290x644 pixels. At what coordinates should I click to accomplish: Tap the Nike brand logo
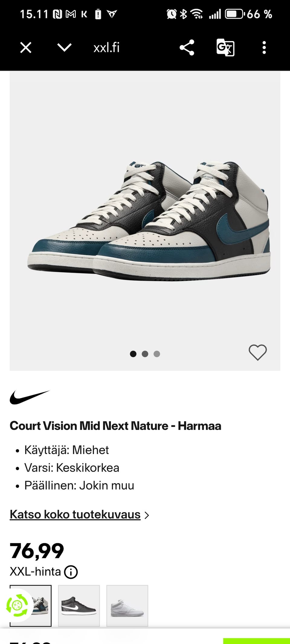tap(29, 397)
